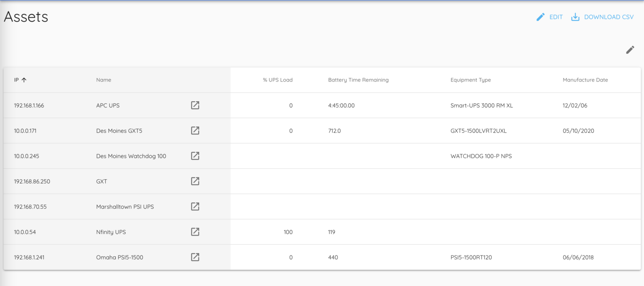Click the Omaha PSI5-1500 name
Image resolution: width=644 pixels, height=286 pixels.
[x=119, y=257]
